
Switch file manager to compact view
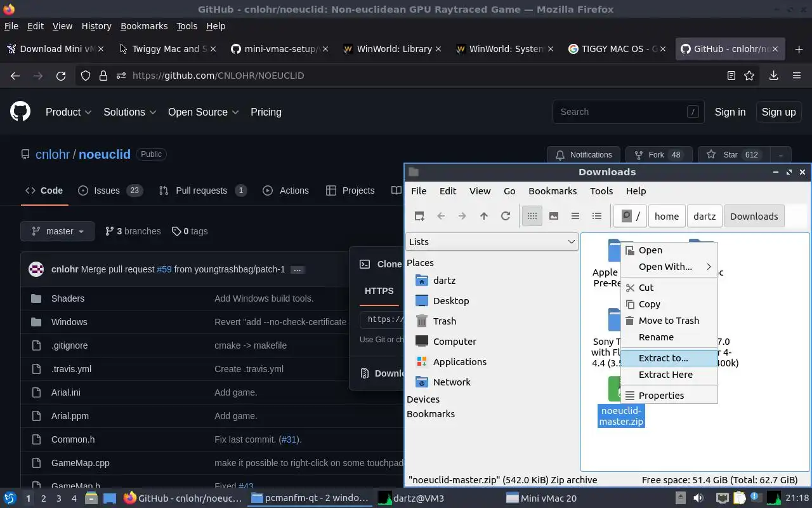575,216
